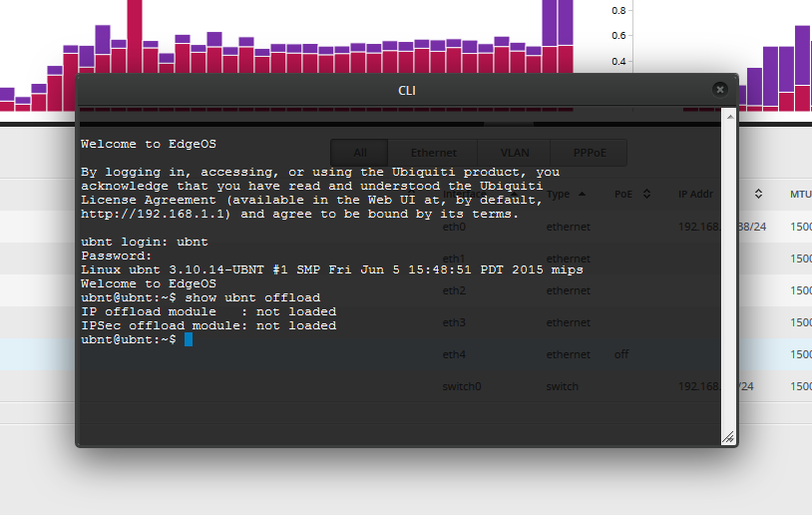
Task: Select the eth2 interface row name
Action: pyautogui.click(x=454, y=290)
